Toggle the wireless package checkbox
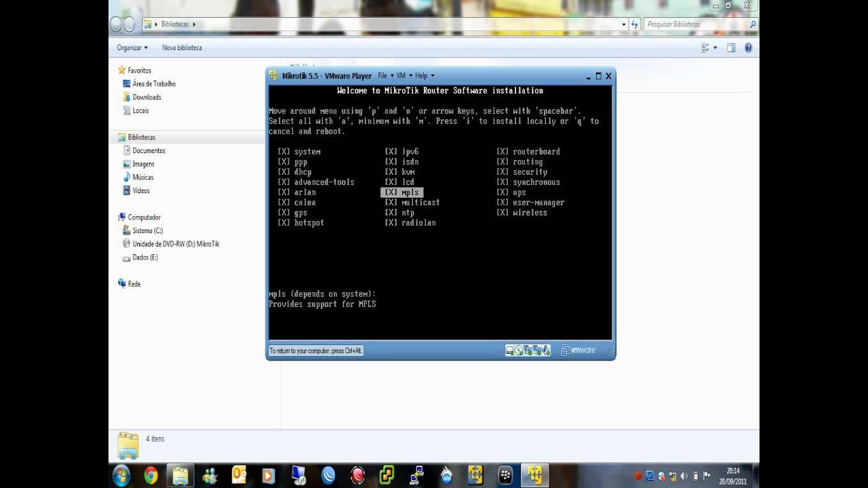 502,213
